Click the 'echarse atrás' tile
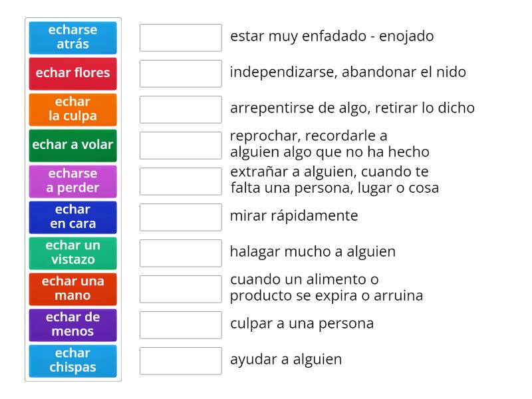 click(x=73, y=38)
